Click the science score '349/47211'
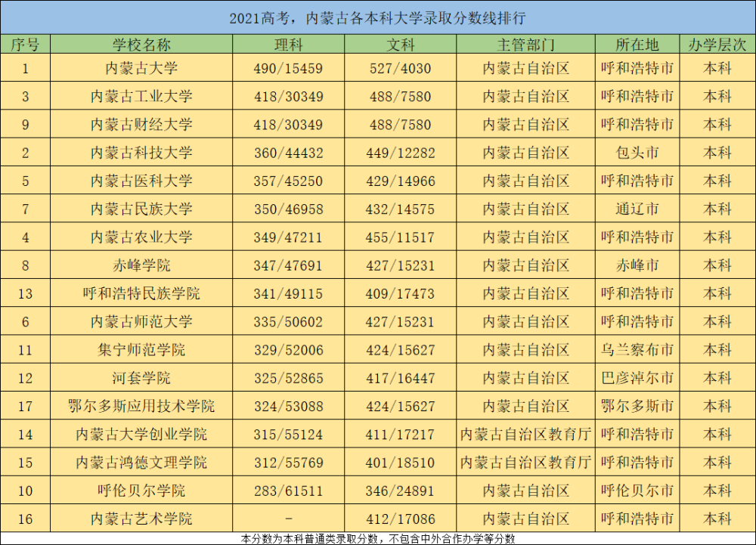Viewport: 756px width, 545px height. [288, 237]
